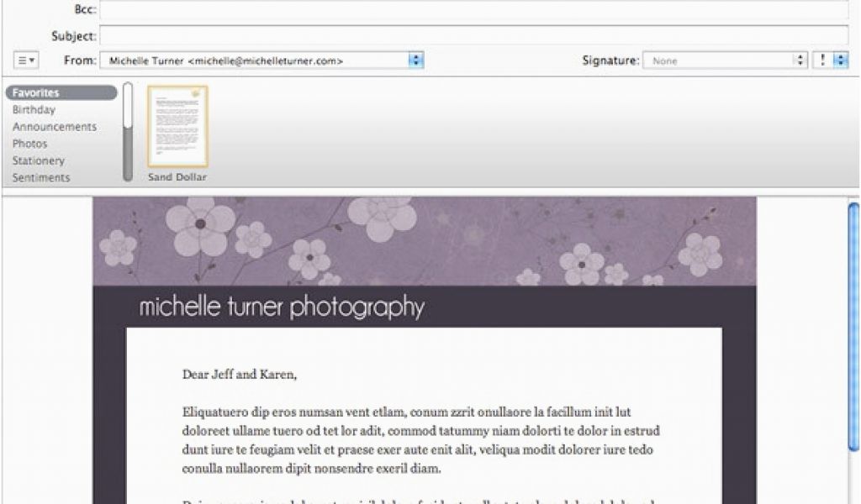Open the From account dropdown
The width and height of the screenshot is (861, 504).
(x=261, y=60)
